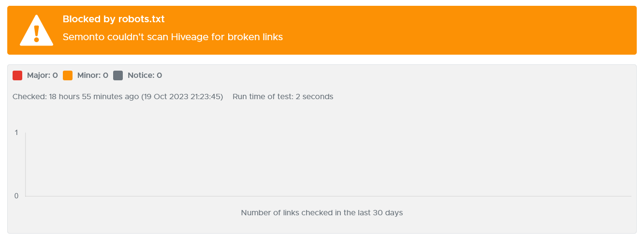Click the Y-axis label 1 on chart

point(16,133)
